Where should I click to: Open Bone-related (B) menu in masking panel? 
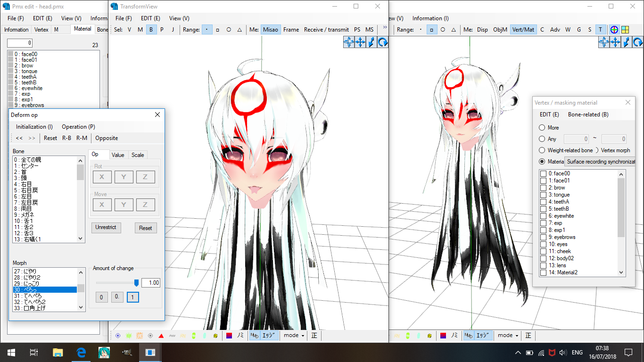point(588,115)
